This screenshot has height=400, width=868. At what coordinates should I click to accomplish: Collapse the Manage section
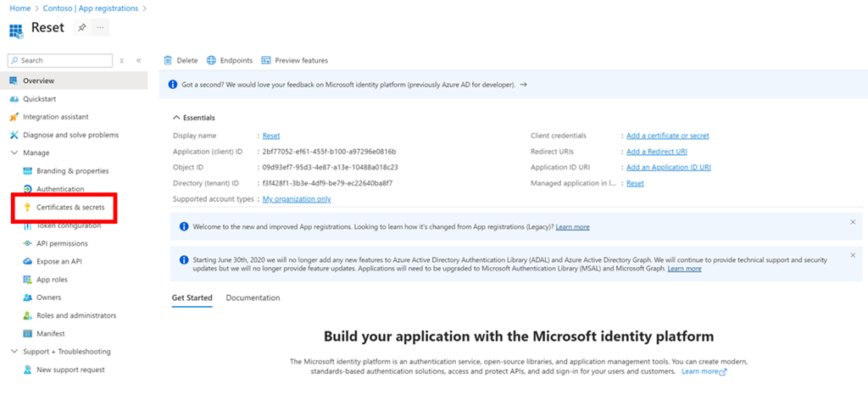pyautogui.click(x=14, y=153)
